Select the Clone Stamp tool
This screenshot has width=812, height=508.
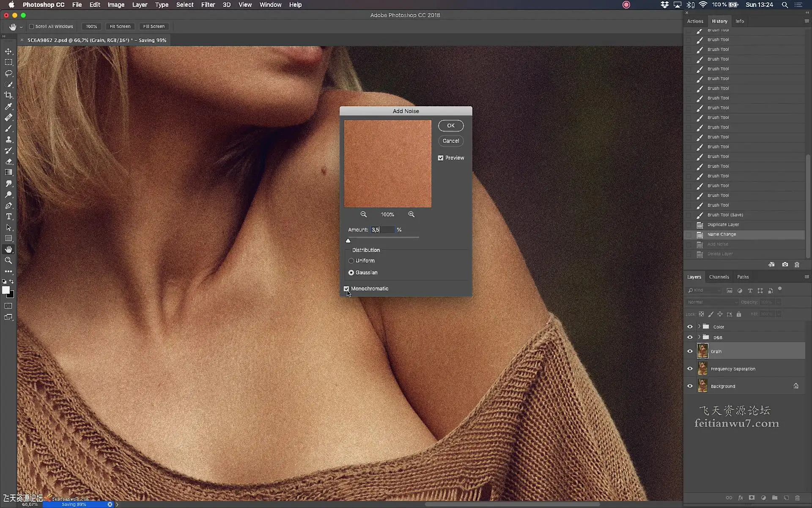pos(8,139)
